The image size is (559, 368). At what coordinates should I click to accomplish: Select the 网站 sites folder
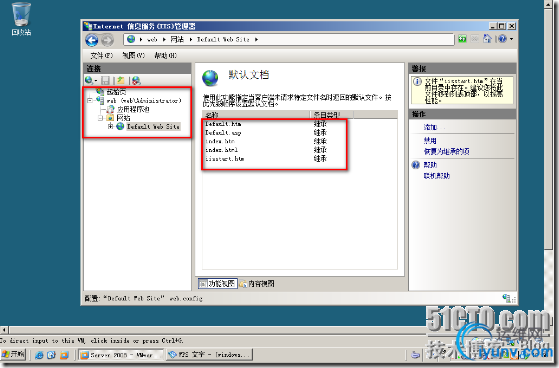(123, 118)
